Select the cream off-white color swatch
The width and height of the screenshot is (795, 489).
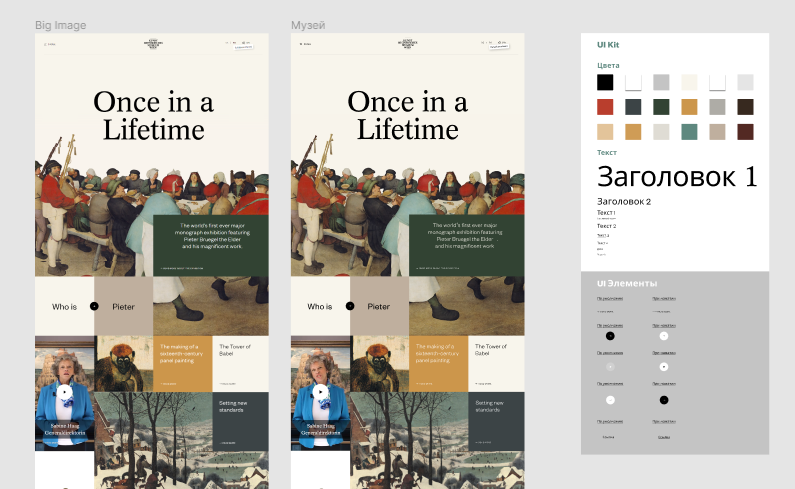click(689, 82)
